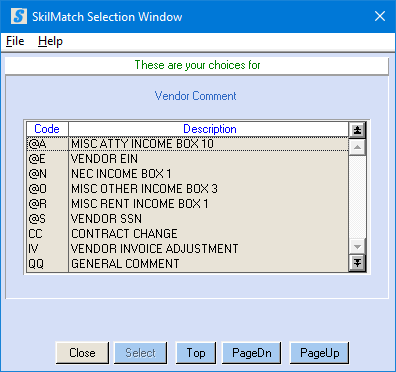The width and height of the screenshot is (396, 372).
Task: Click the Code column header
Action: pyautogui.click(x=47, y=129)
